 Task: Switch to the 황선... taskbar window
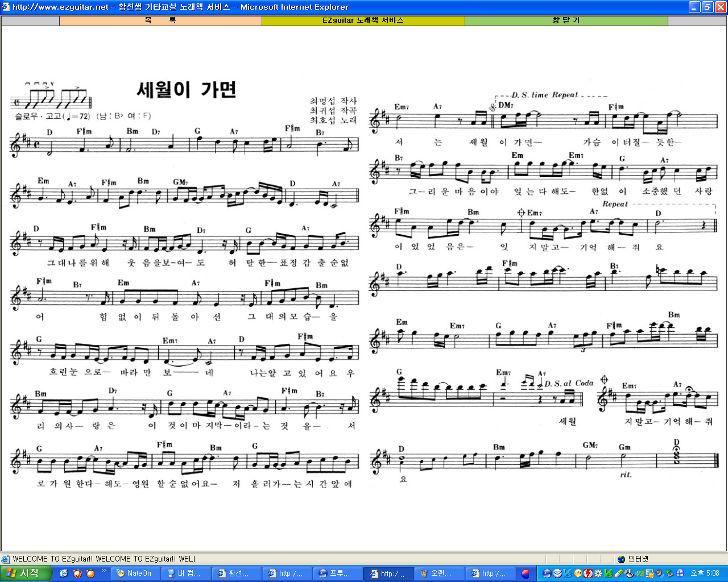(x=236, y=573)
